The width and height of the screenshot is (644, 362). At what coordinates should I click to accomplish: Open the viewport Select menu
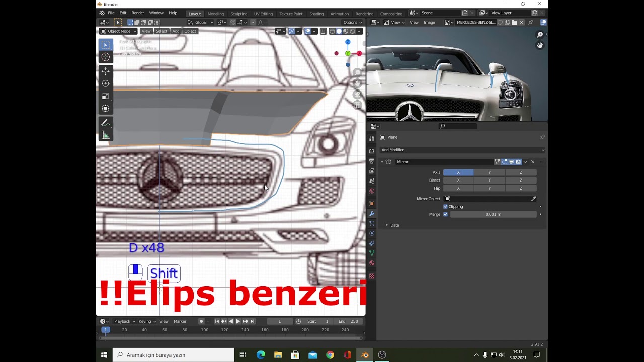[162, 31]
